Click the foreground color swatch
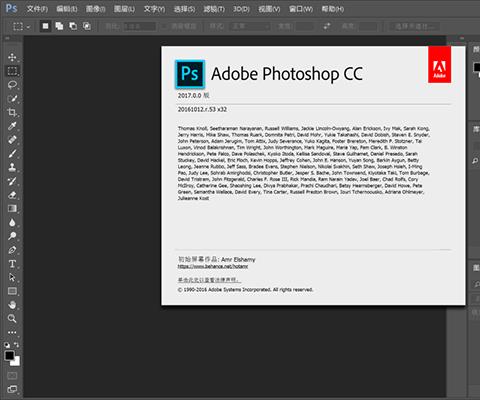Screen dimensions: 480x400 pyautogui.click(x=9, y=356)
